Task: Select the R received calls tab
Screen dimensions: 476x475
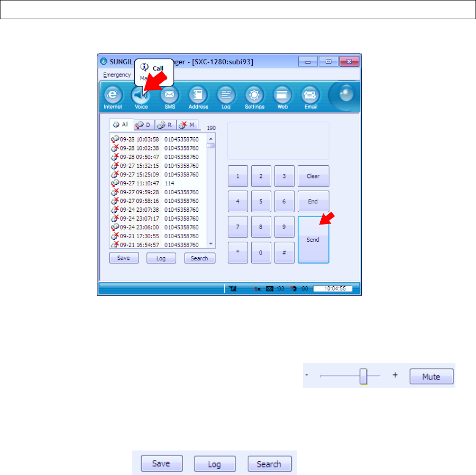Action: [x=166, y=125]
